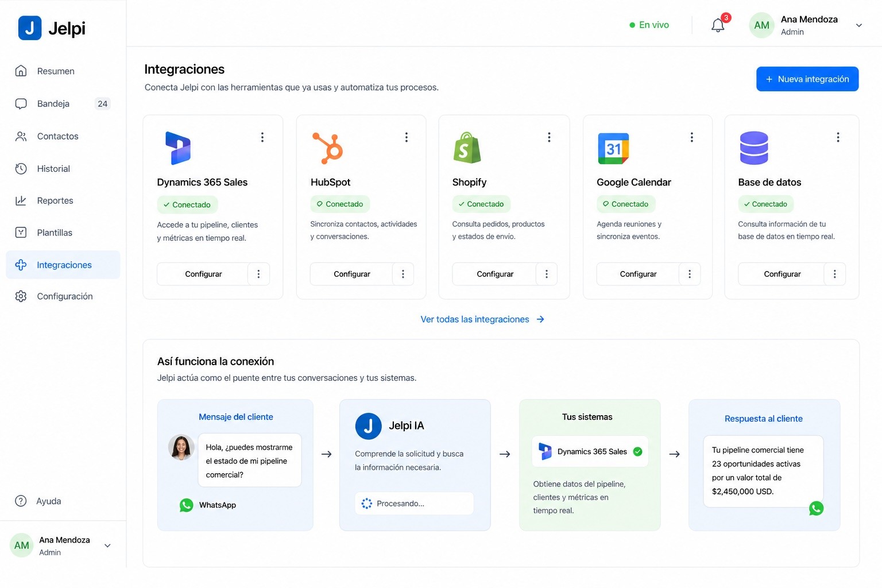Open the Shopify card's top kebab menu

[x=550, y=137]
